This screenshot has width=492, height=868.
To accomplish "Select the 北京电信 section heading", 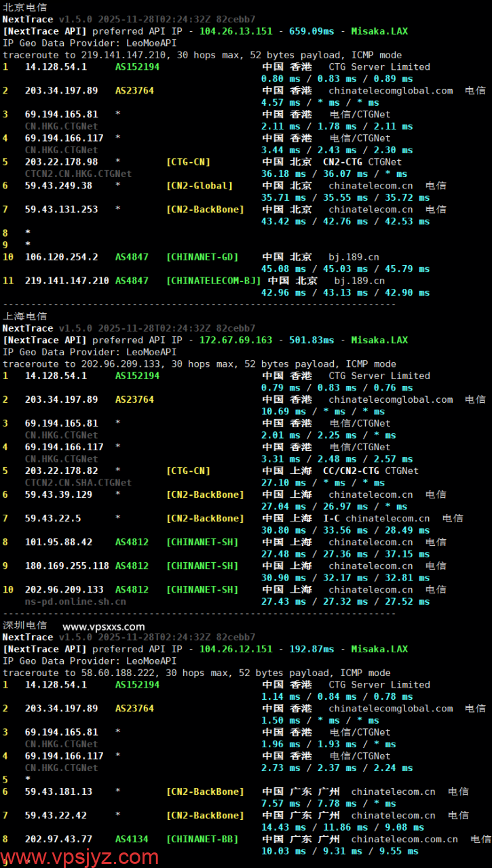I will [25, 7].
